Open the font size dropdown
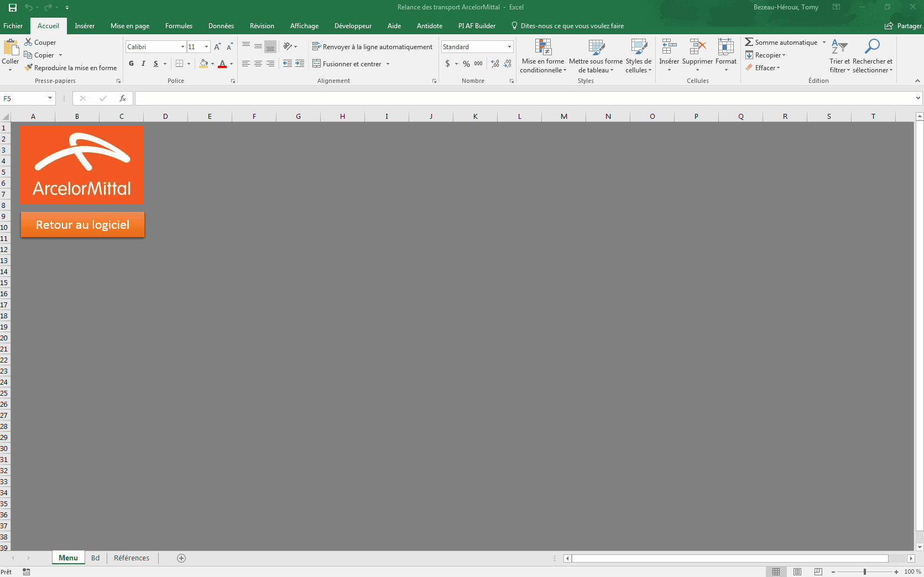Viewport: 924px width, 577px height. (206, 47)
